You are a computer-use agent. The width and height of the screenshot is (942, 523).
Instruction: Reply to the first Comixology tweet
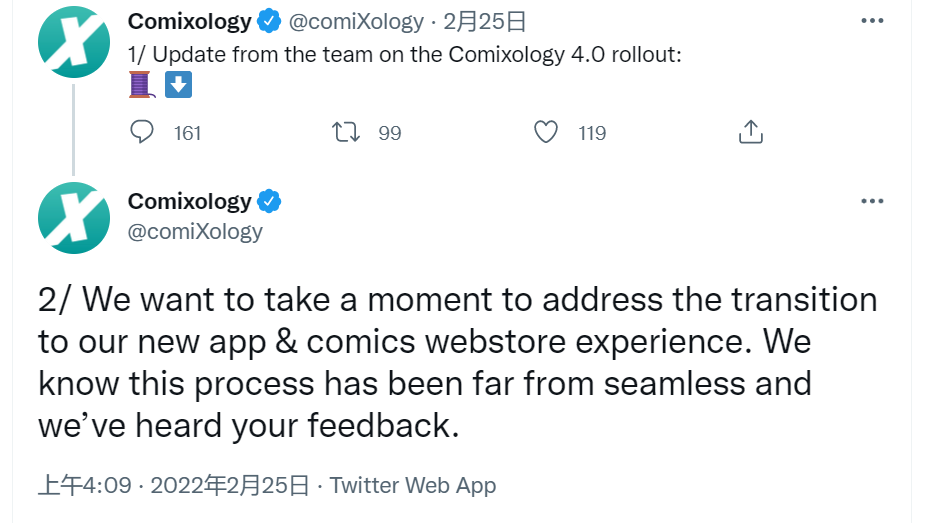(x=143, y=132)
